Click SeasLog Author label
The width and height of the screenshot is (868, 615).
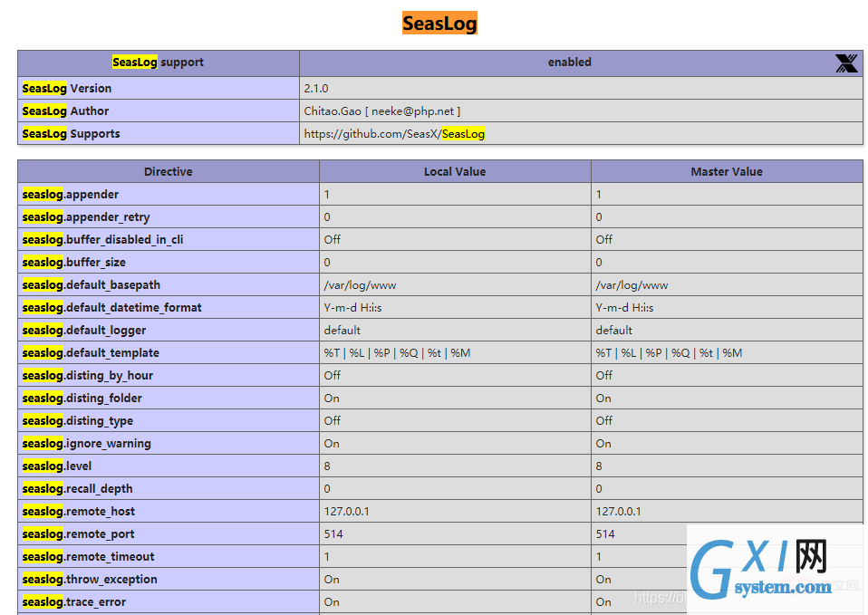click(65, 111)
